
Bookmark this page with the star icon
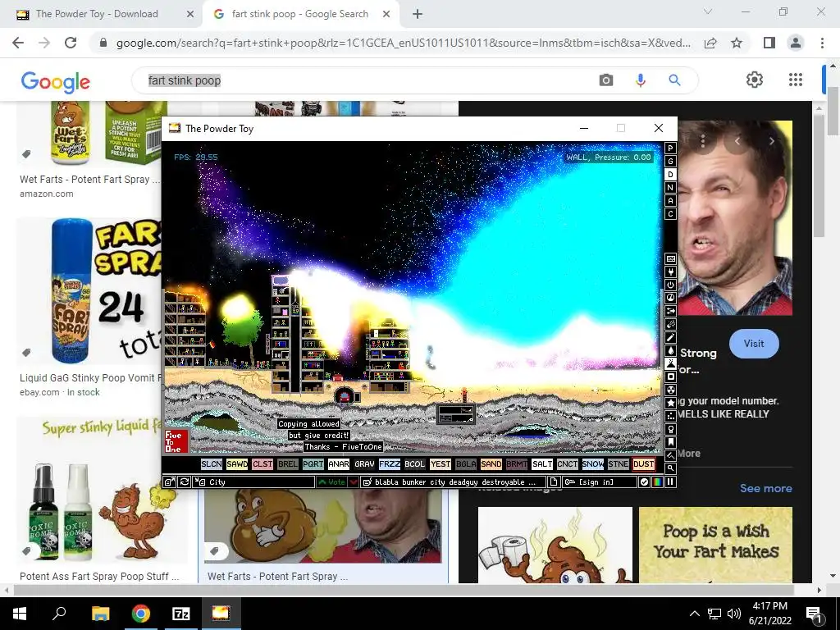(737, 43)
